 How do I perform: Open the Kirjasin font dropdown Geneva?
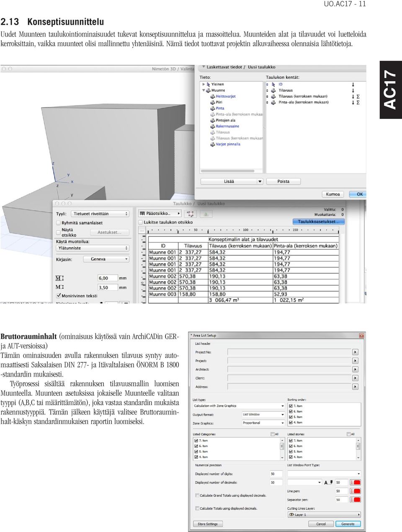point(106,259)
